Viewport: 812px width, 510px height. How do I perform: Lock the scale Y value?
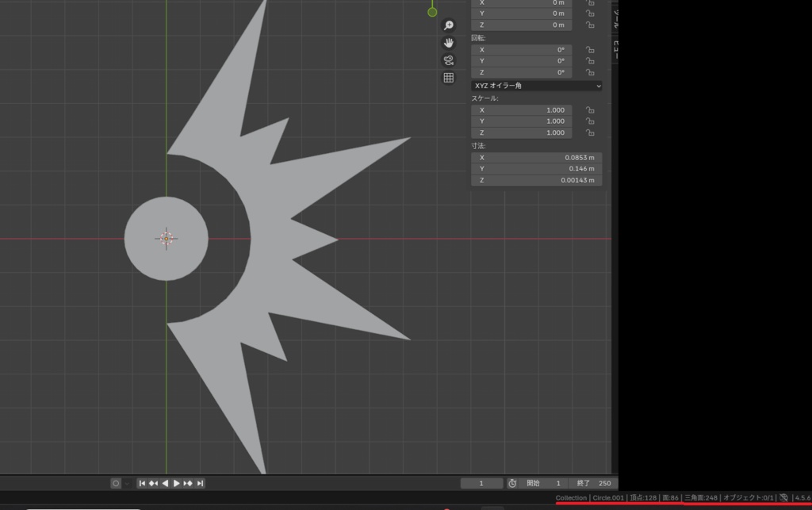590,121
